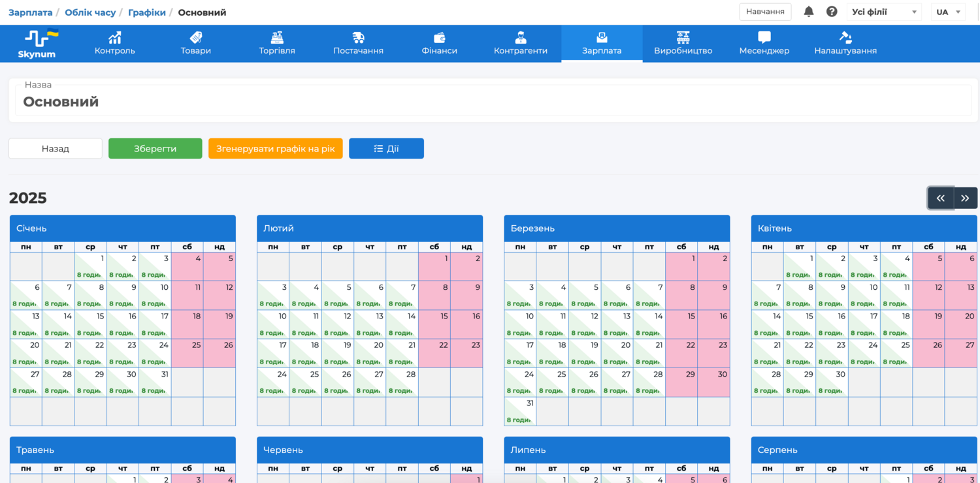Click the notifications bell icon
Viewport: 980px width, 483px height.
click(x=809, y=12)
